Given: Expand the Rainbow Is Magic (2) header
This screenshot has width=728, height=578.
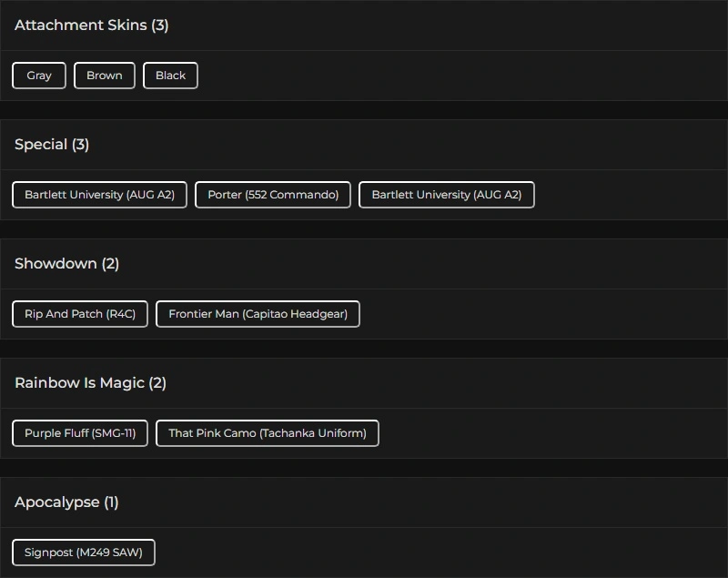Looking at the screenshot, I should coord(90,383).
